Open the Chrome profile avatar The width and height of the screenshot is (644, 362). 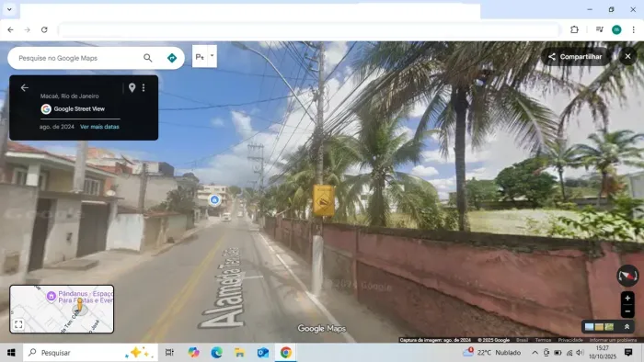(616, 29)
